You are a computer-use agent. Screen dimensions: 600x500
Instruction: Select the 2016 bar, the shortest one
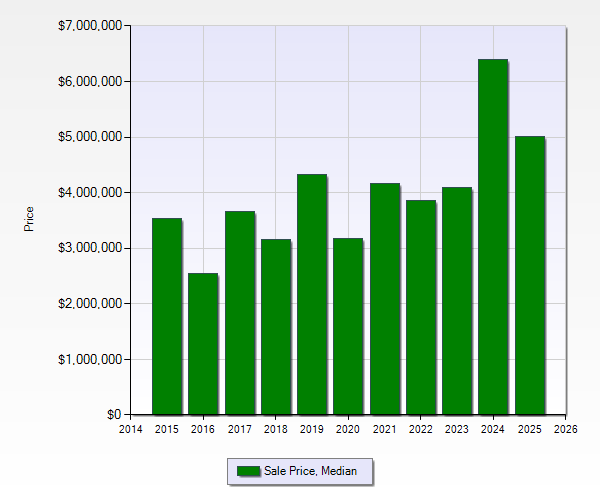(203, 344)
